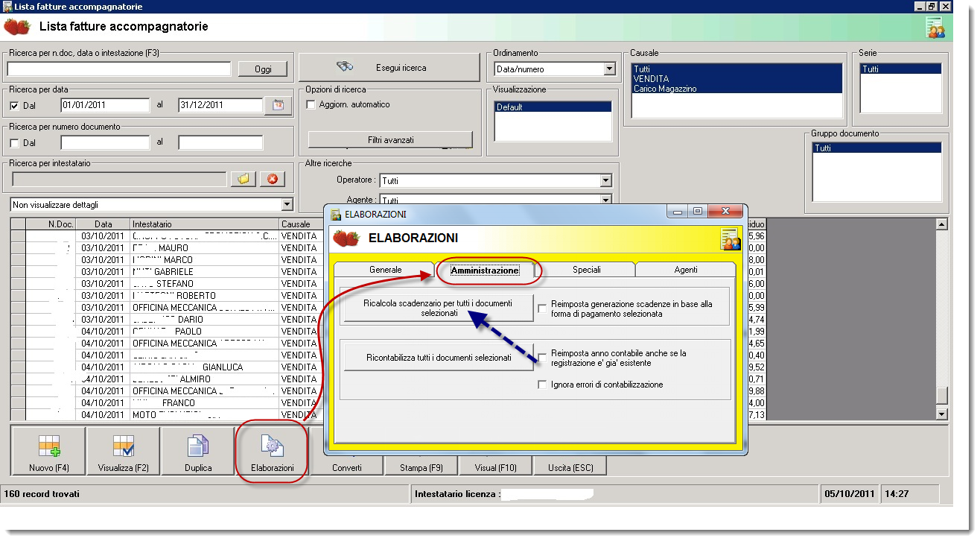
Task: Open the calendar picker next to the date range
Action: (x=278, y=105)
